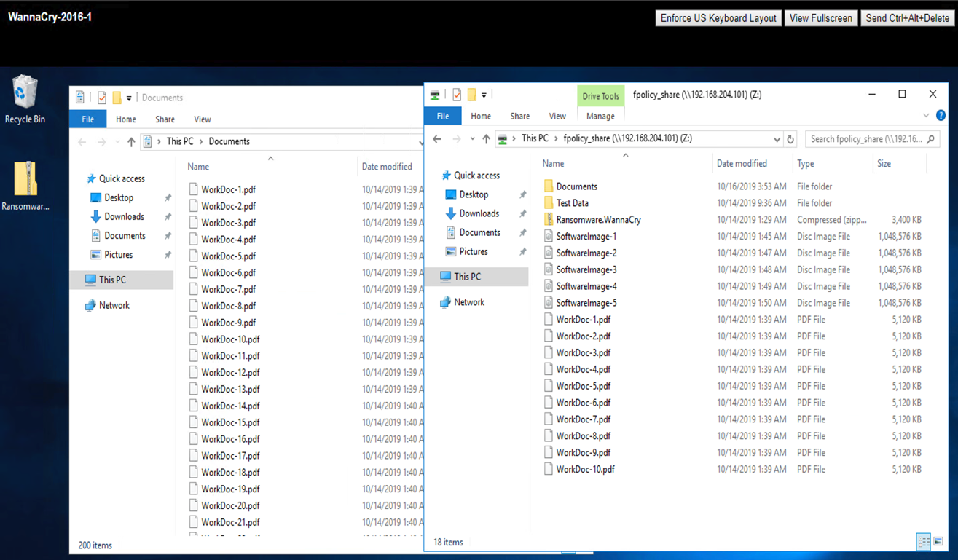The height and width of the screenshot is (560, 958).
Task: Go up one level in fpolicy_share window
Action: pos(486,139)
